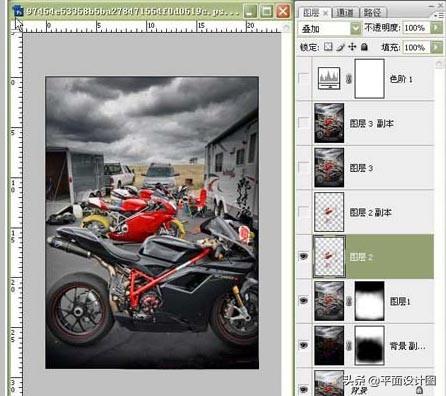Hide the 图层 2 layer via eye icon

pyautogui.click(x=303, y=256)
